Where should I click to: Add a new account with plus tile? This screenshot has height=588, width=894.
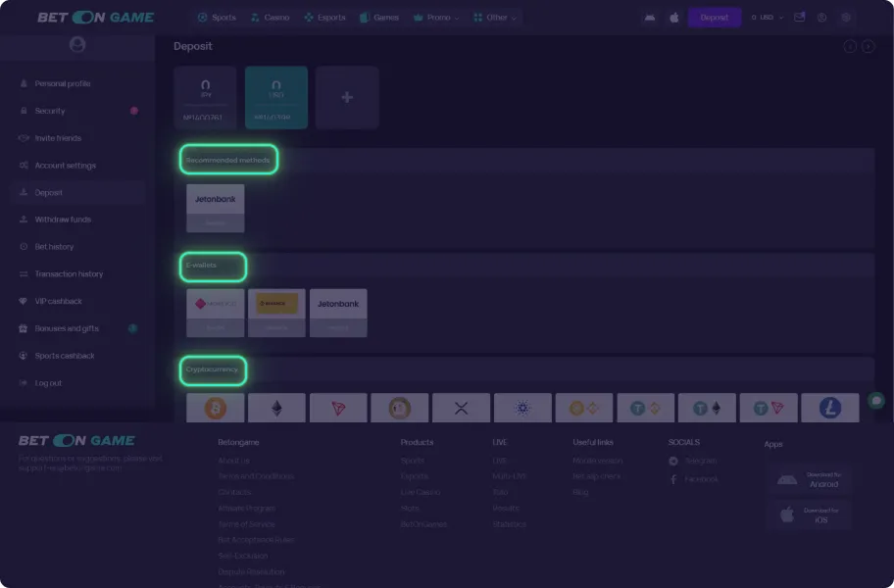(x=347, y=97)
